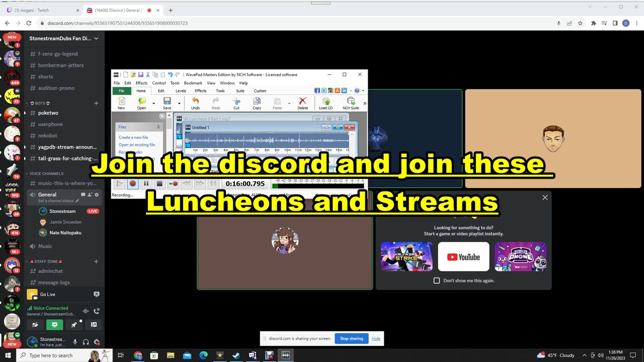Click WavePad Open toolbar icon
Screen dimensions: 644x362
(142, 103)
